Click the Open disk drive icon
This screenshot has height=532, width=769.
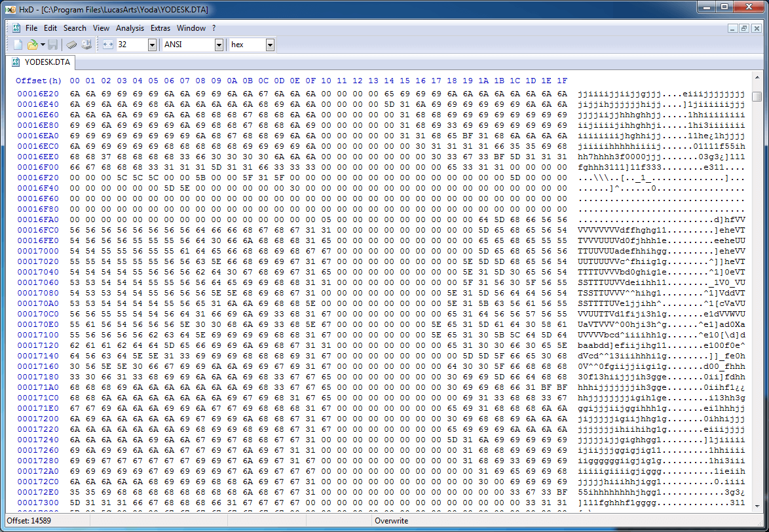coord(86,45)
